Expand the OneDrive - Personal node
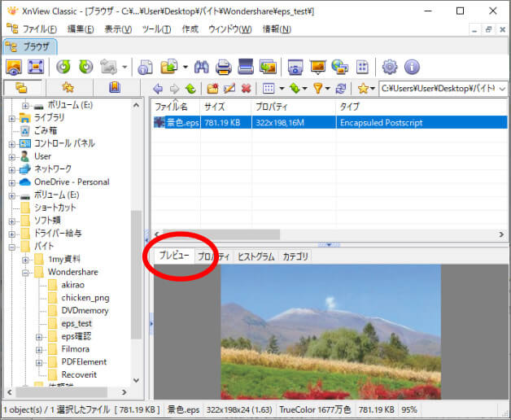Image resolution: width=511 pixels, height=420 pixels. point(12,183)
